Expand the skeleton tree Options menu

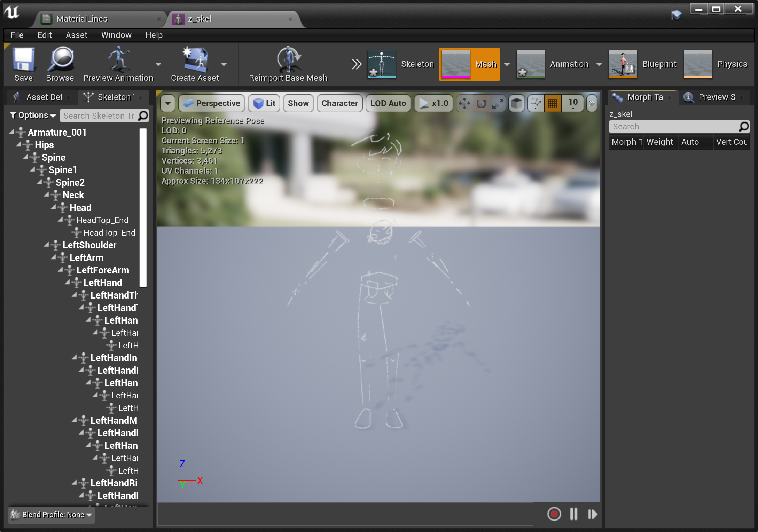click(x=33, y=116)
